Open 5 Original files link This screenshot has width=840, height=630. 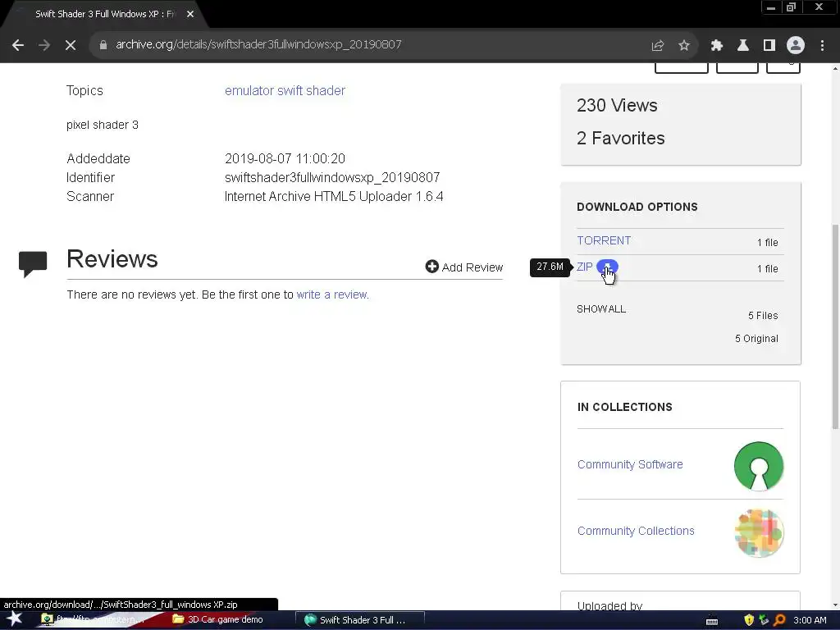click(756, 339)
